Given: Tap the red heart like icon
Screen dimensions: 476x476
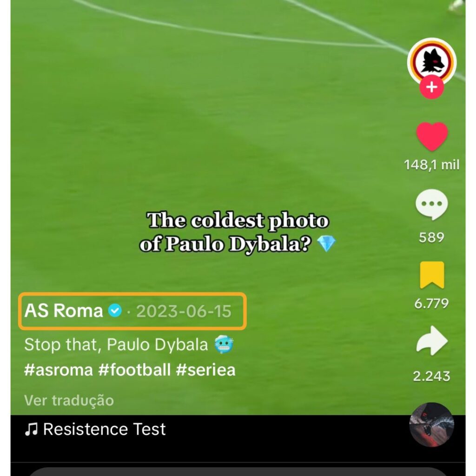Looking at the screenshot, I should click(x=432, y=137).
